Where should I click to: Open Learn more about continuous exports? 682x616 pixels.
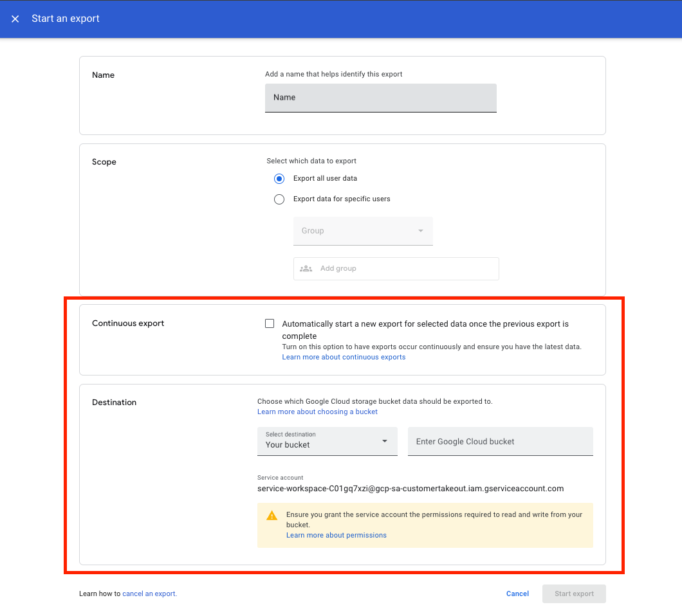point(344,358)
